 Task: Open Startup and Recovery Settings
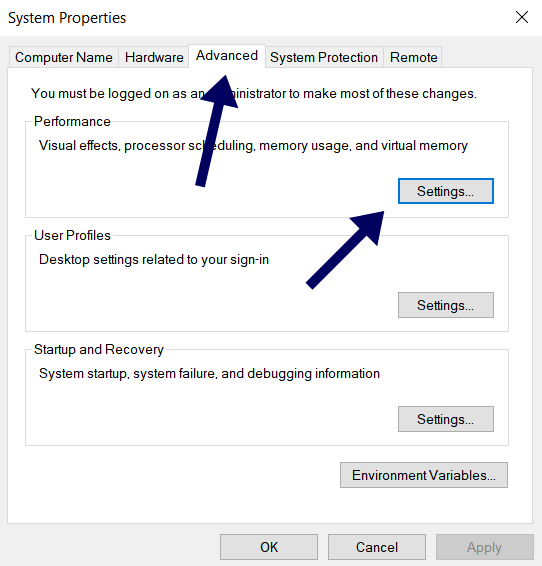(x=446, y=419)
